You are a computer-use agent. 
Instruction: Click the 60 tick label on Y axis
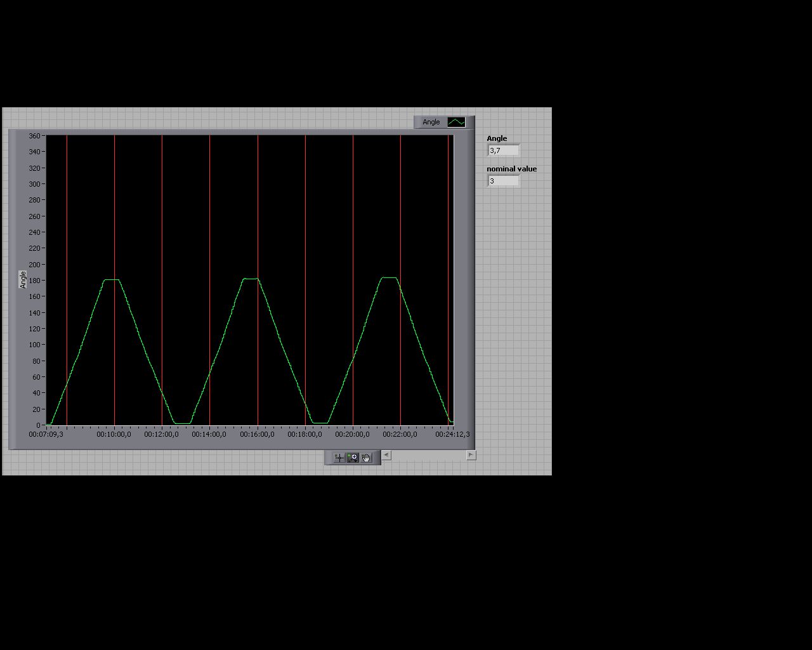36,377
